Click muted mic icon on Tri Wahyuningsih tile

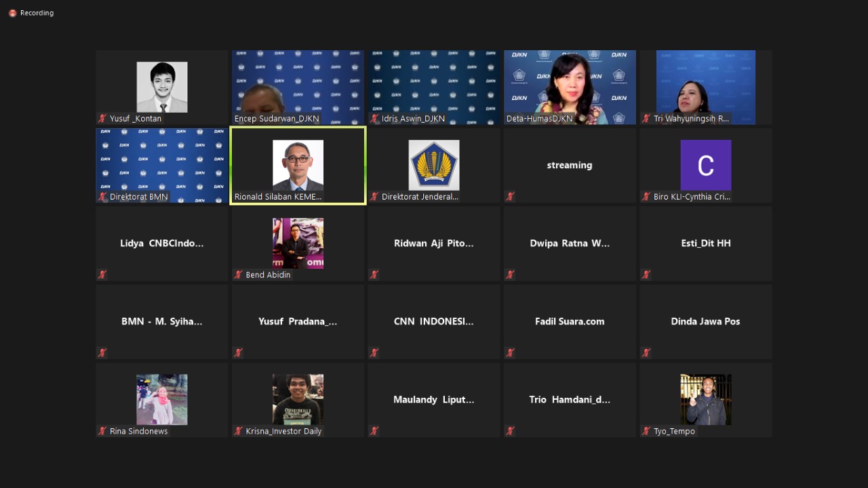646,119
